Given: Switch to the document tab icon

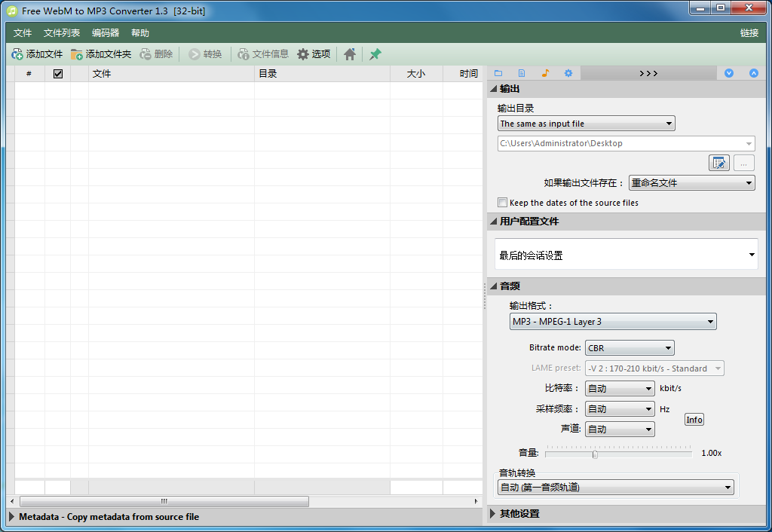Looking at the screenshot, I should [522, 73].
